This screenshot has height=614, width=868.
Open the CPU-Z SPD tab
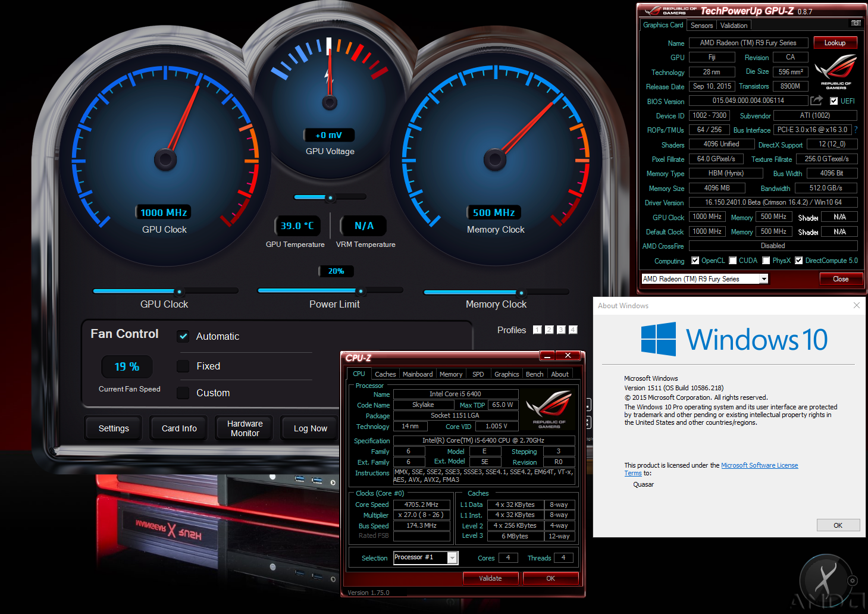(478, 374)
